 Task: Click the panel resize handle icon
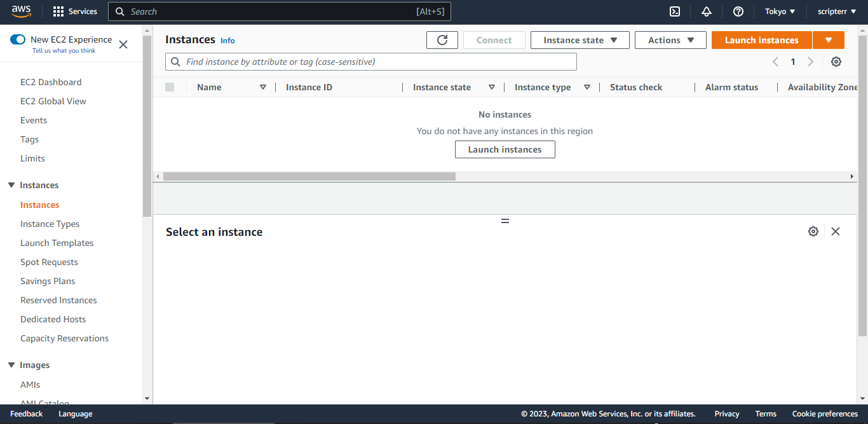coord(505,221)
